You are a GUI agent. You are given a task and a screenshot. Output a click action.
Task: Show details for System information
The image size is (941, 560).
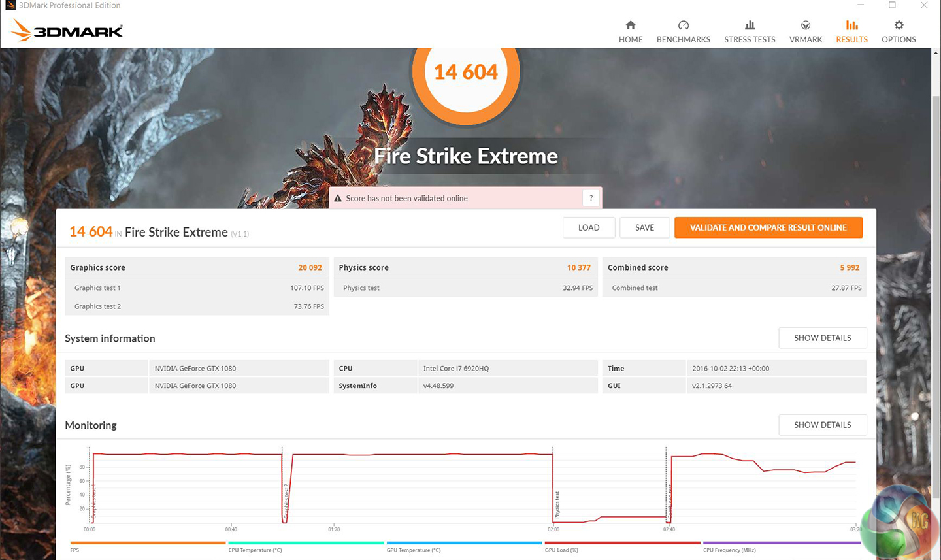click(823, 338)
